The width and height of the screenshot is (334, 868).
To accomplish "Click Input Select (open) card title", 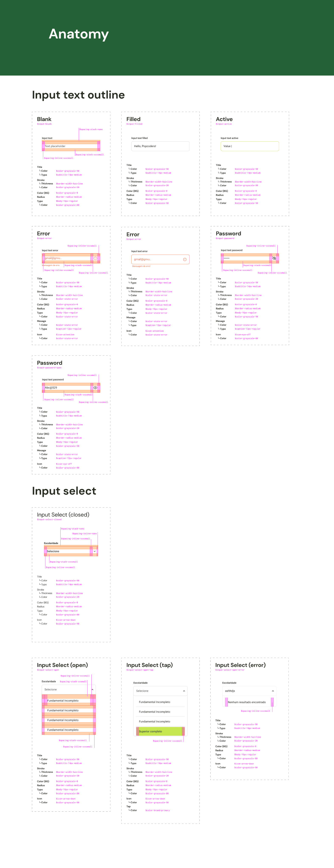I will pyautogui.click(x=62, y=665).
